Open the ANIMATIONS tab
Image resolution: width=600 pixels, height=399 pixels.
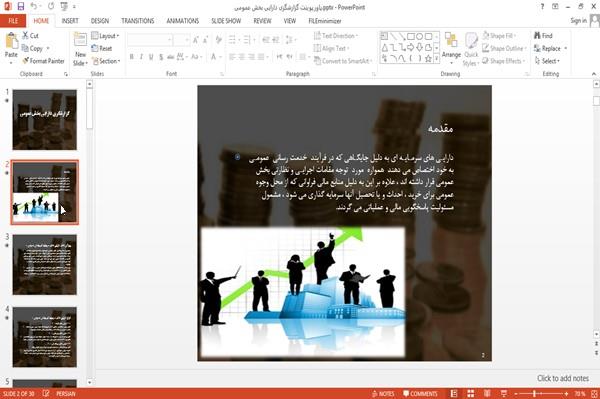coord(183,21)
